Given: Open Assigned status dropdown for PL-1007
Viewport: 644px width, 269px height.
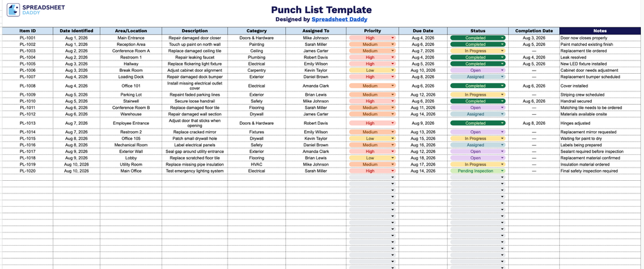Looking at the screenshot, I should [478, 77].
